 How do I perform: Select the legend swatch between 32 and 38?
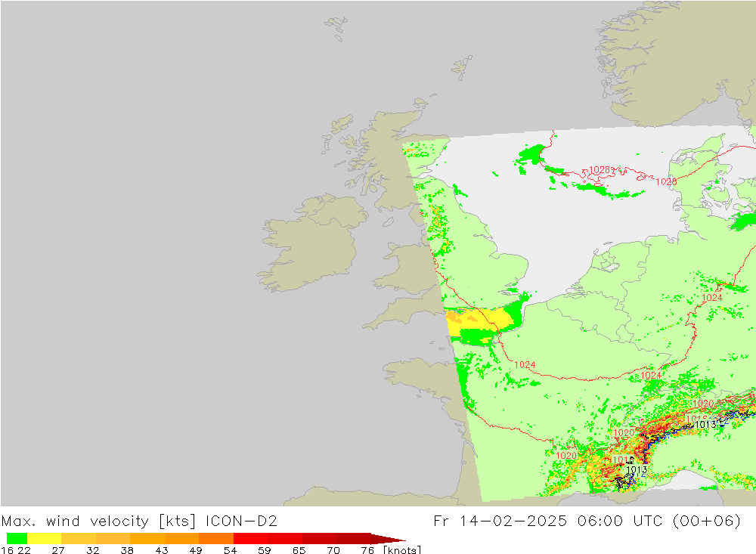pyautogui.click(x=113, y=538)
